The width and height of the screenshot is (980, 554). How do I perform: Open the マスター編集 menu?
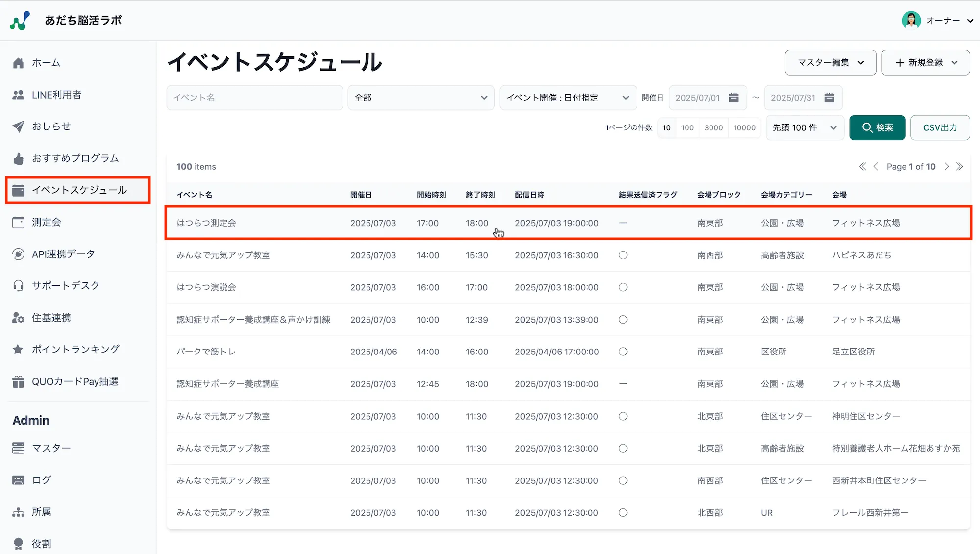830,62
